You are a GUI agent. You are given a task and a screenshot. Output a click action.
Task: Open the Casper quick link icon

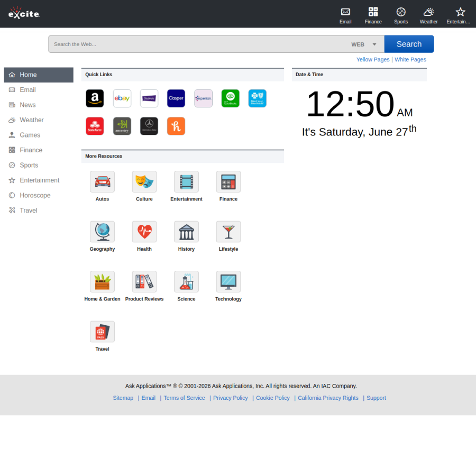pyautogui.click(x=176, y=98)
